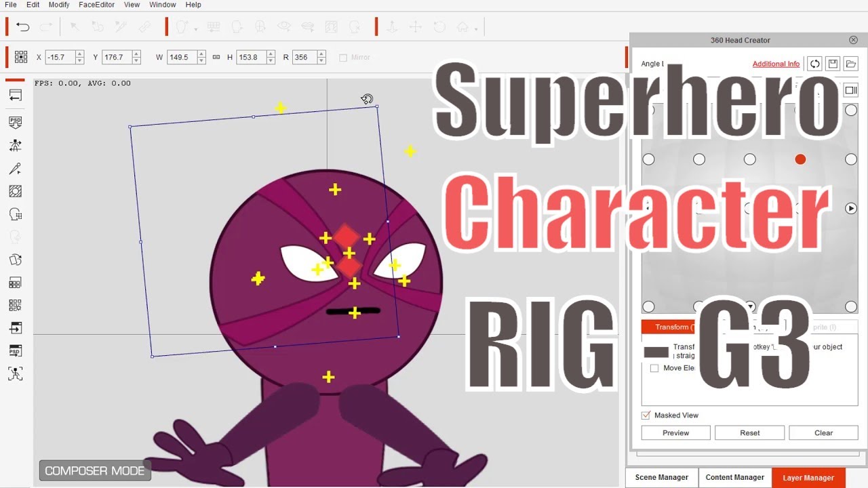Click the import window arrow icon in sidebar
The height and width of the screenshot is (488, 868).
coord(15,328)
